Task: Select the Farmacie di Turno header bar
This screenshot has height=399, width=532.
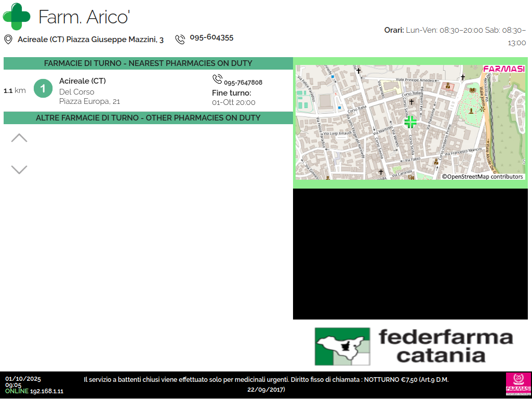Action: click(x=148, y=63)
